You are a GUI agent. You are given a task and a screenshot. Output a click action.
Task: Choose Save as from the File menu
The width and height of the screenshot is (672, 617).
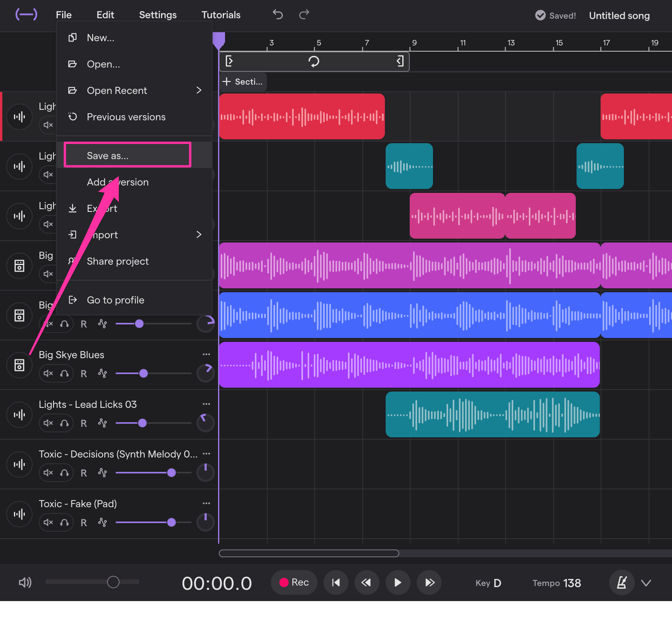[127, 155]
